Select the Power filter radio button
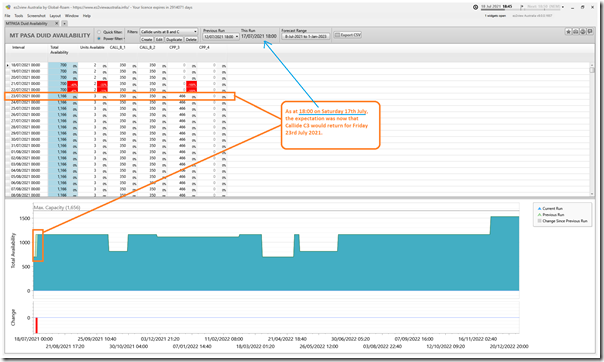 99,39
